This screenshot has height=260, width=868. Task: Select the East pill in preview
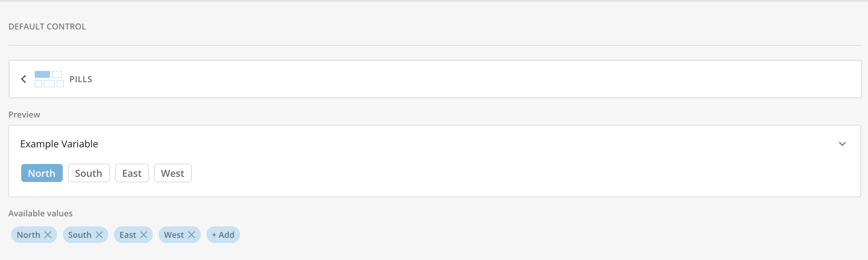(132, 173)
